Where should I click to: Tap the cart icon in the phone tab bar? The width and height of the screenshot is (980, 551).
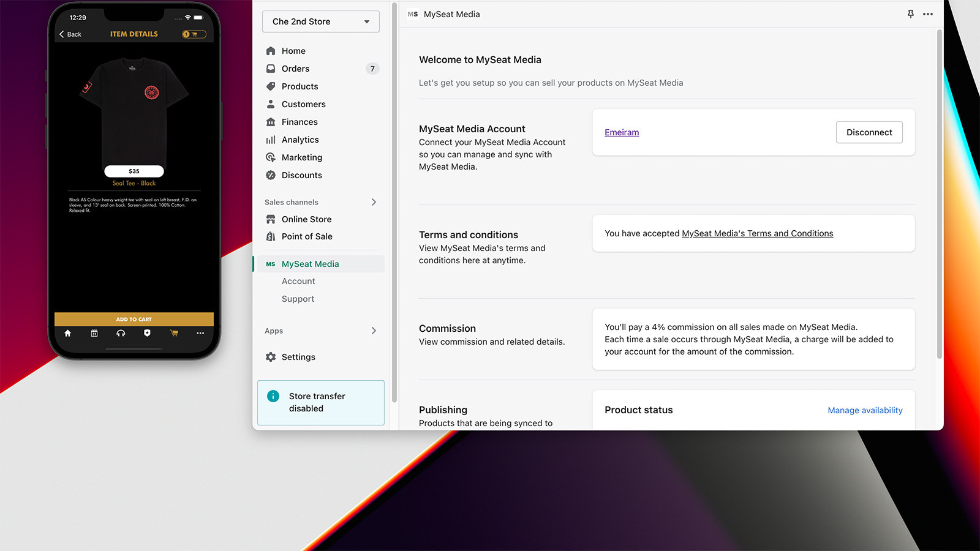point(174,333)
